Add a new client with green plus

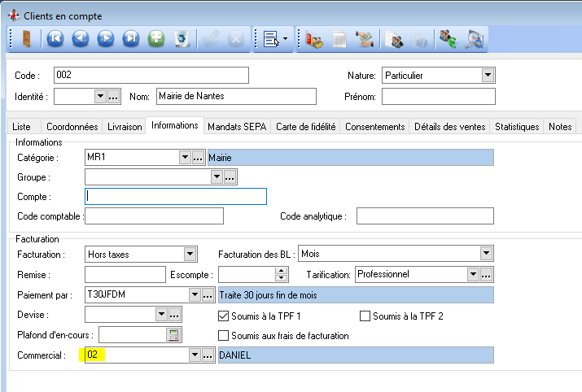156,38
